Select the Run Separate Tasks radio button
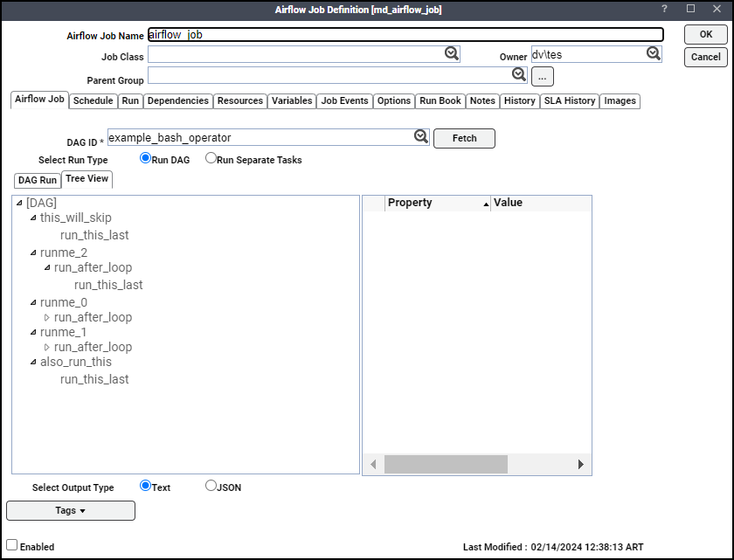Image resolution: width=734 pixels, height=560 pixels. [211, 158]
